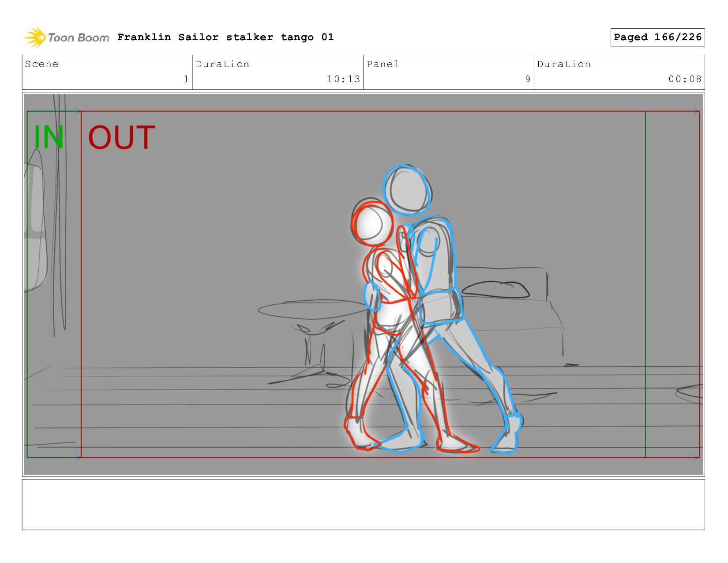728x563 pixels.
Task: Click the Toon Boom logo
Action: tap(66, 38)
